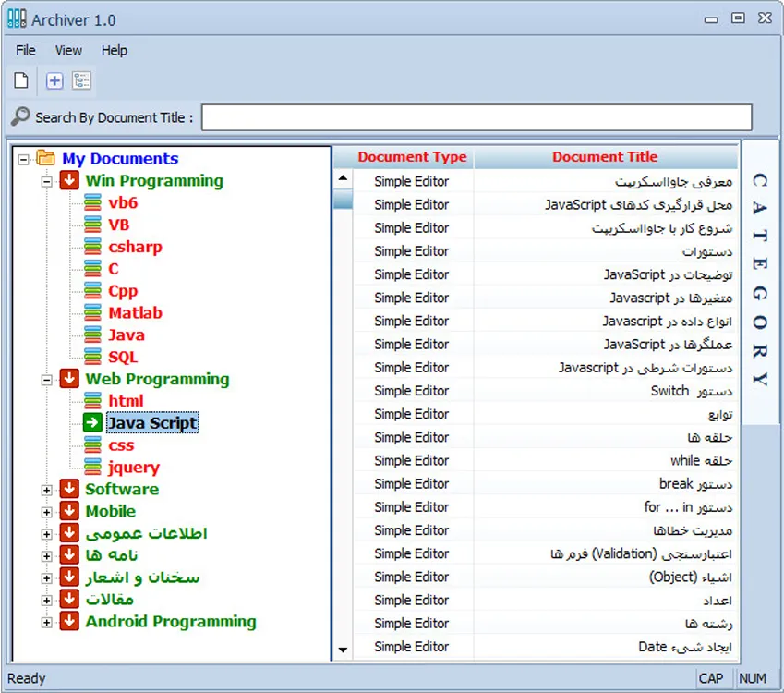Click the folder icon of My Documents

pos(46,159)
